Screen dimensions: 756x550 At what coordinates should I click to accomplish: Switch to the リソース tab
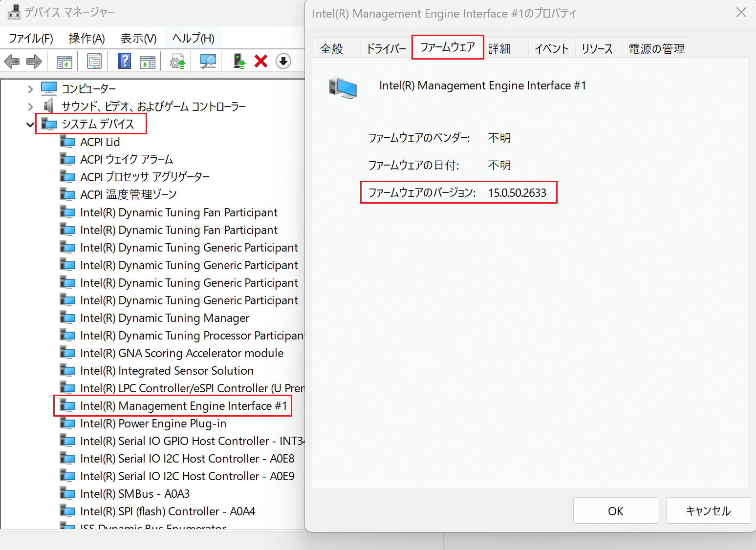[597, 49]
